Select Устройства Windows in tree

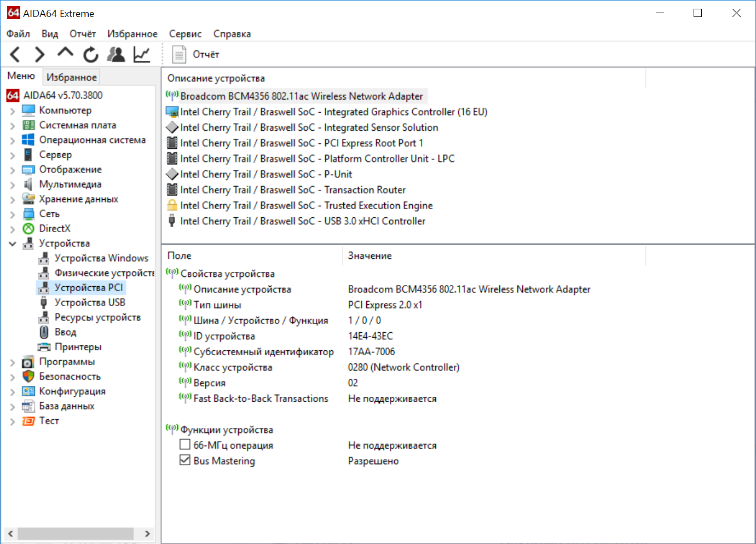point(101,258)
